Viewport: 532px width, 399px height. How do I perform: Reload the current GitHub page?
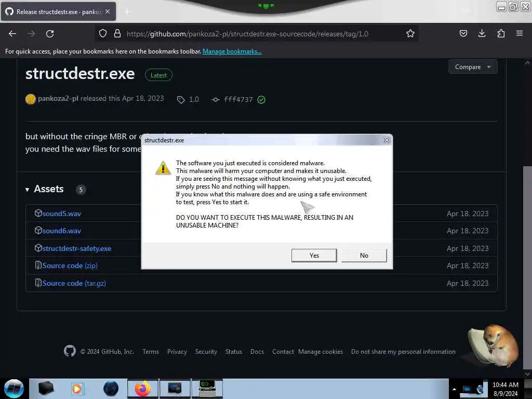[x=50, y=34]
